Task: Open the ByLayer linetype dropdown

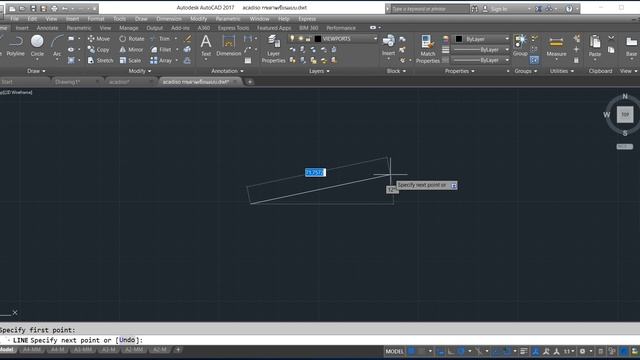Action: (x=507, y=60)
